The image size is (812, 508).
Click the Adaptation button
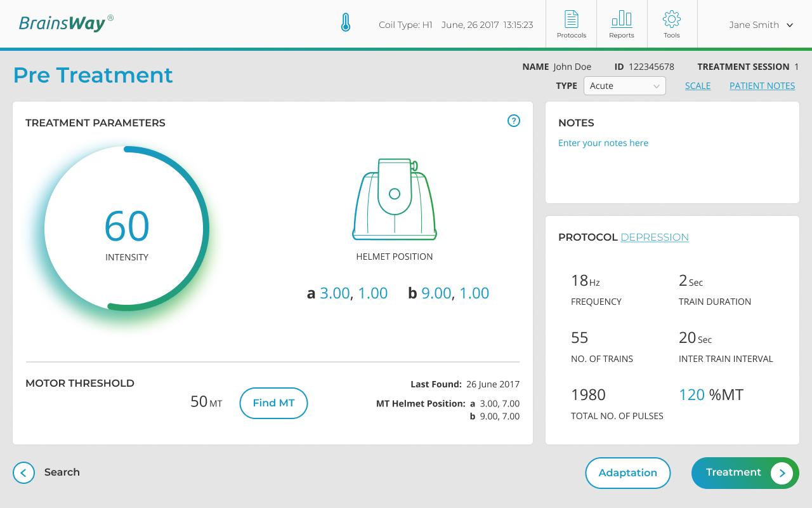point(627,473)
